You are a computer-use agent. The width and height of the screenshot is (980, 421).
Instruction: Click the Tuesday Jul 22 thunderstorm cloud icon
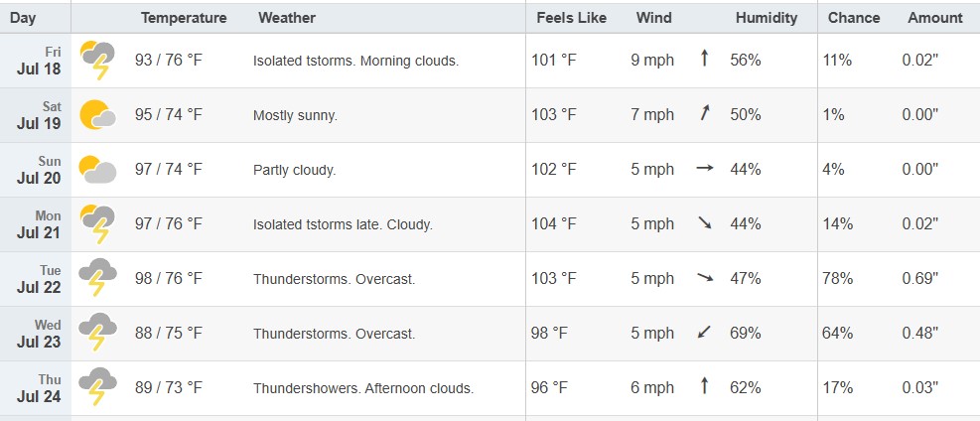point(97,278)
